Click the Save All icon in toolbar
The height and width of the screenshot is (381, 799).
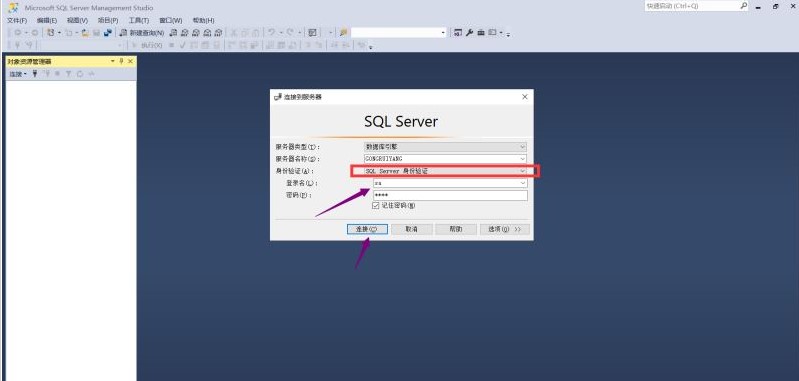108,33
